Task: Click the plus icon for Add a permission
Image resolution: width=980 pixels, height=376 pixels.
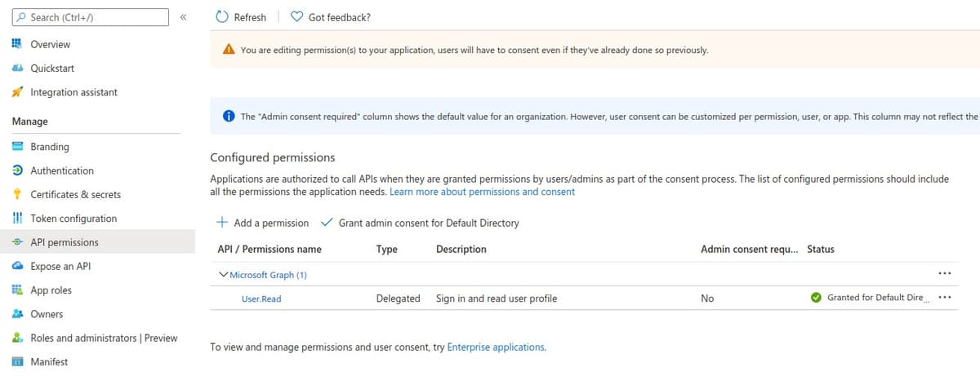Action: [x=222, y=223]
